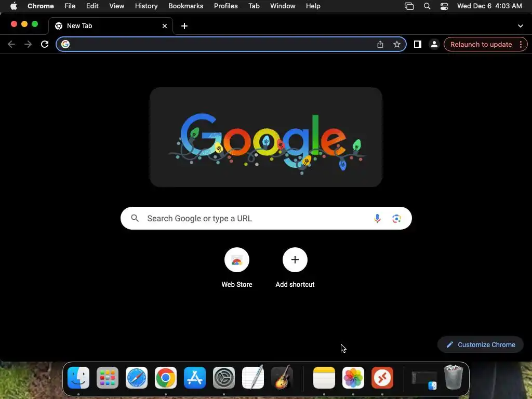Open the View menu

point(117,6)
